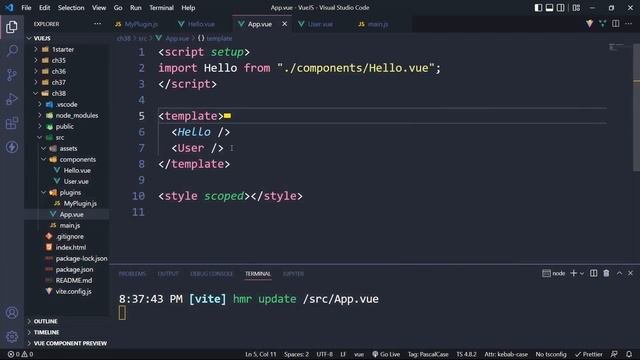Open the File menu
This screenshot has height=360, width=640.
tap(26, 8)
